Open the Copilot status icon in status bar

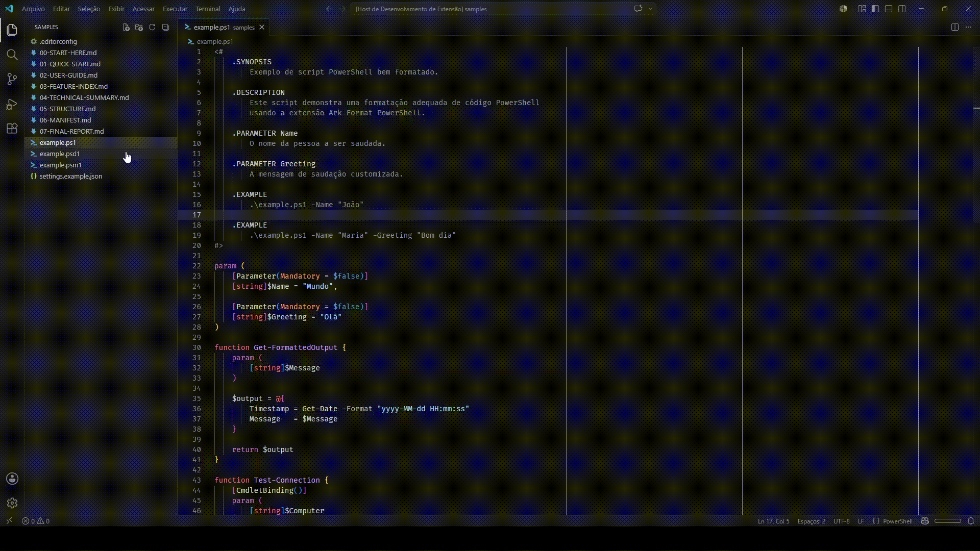click(x=924, y=521)
